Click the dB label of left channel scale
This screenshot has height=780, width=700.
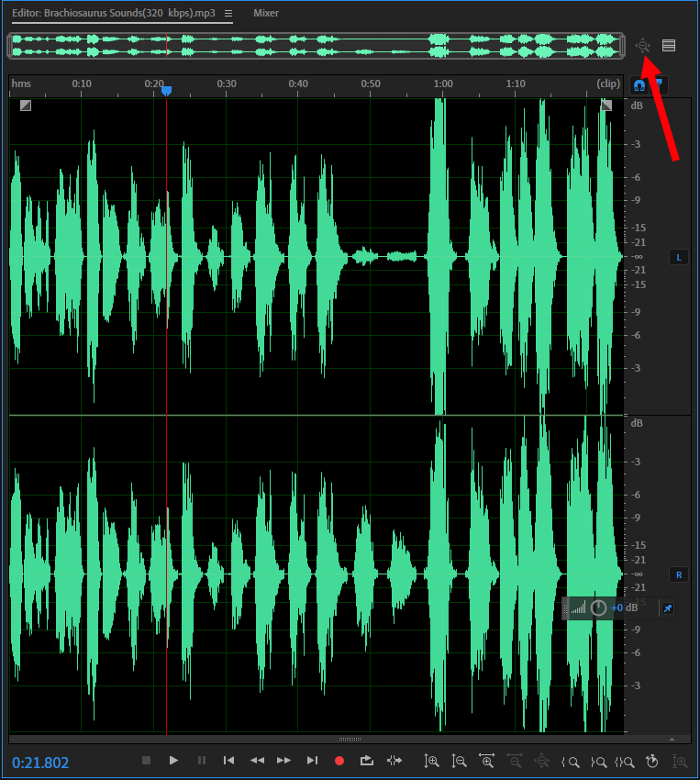coord(637,106)
